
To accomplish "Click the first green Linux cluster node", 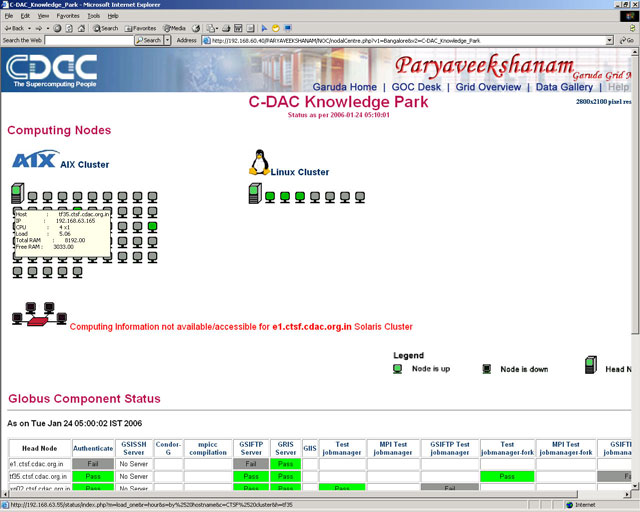I will (270, 197).
